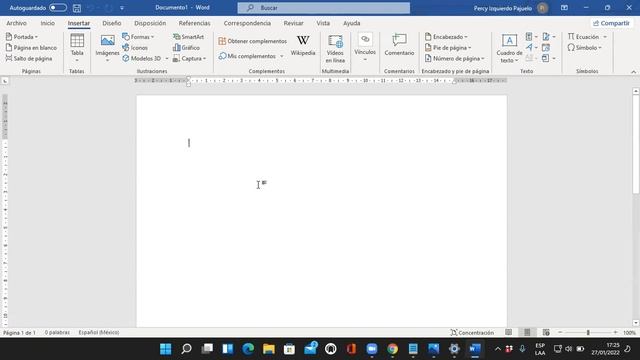Expand the Modelos 3D dropdown arrow
This screenshot has width=640, height=360.
pos(167,58)
